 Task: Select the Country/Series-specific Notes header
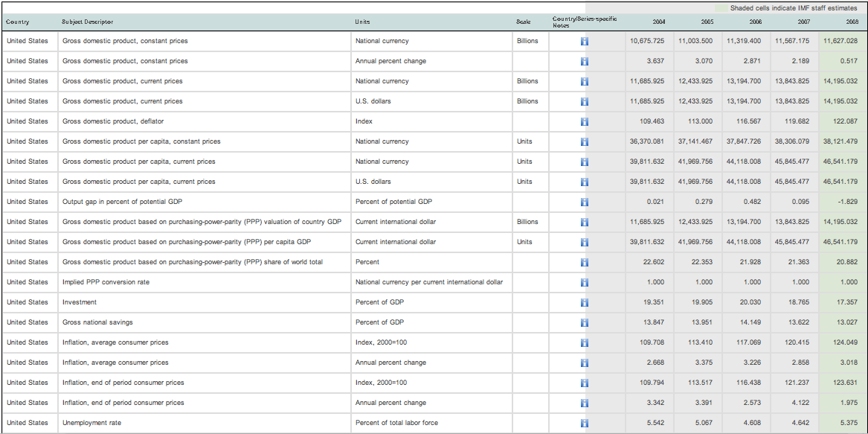point(585,22)
